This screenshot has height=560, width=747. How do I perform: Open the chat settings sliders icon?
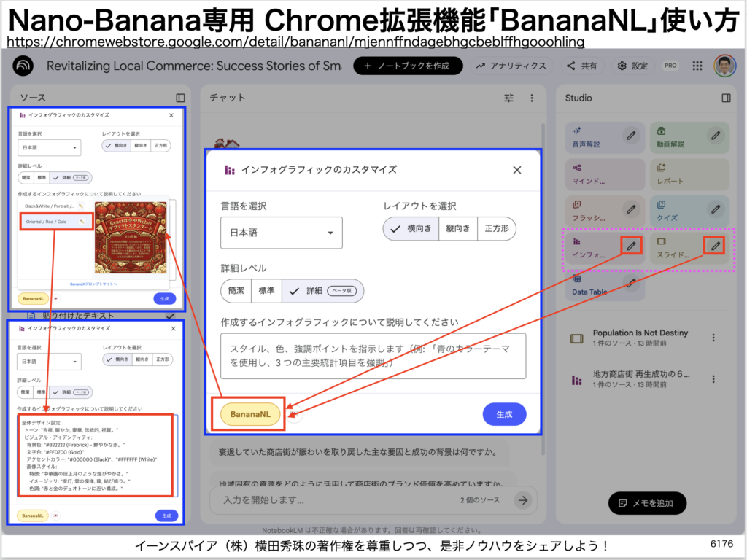tap(509, 98)
